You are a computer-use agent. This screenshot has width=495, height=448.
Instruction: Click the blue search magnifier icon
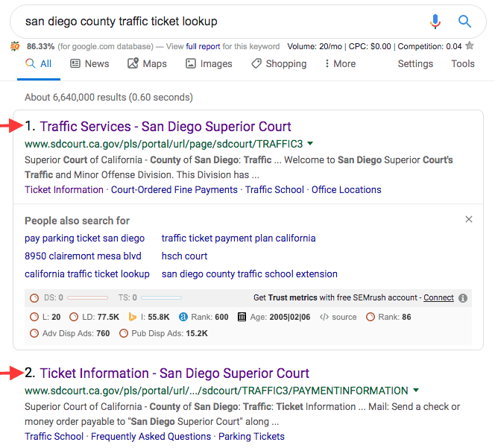pyautogui.click(x=464, y=22)
